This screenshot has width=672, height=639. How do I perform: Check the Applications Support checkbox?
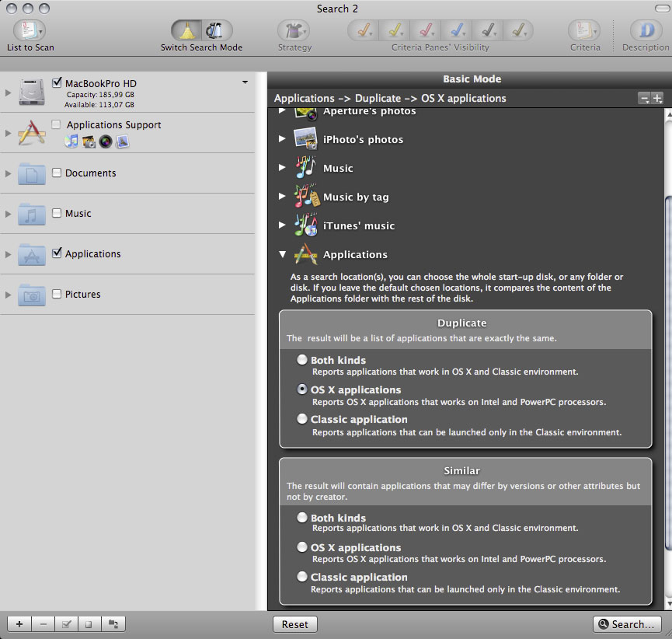tap(56, 124)
